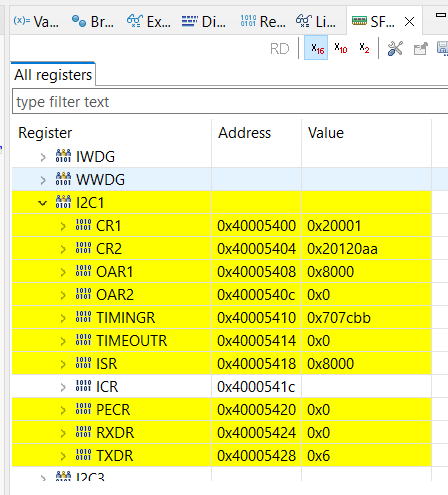Viewport: 448px width, 495px height.
Task: Select CR2 value 0x20120aa
Action: (342, 249)
